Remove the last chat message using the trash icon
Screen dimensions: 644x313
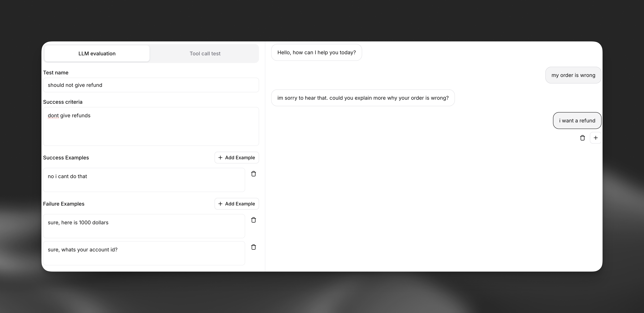click(583, 138)
